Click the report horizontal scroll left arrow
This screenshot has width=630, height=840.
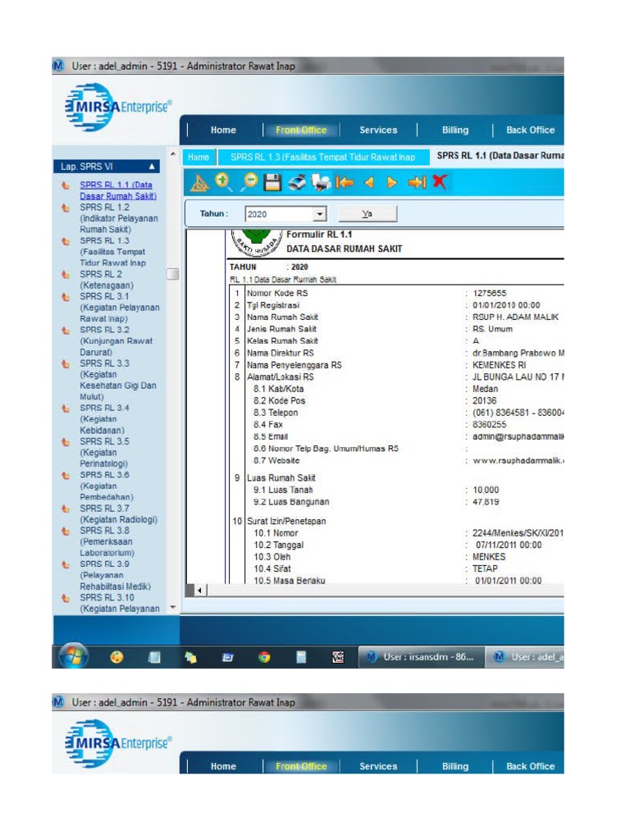point(199,591)
